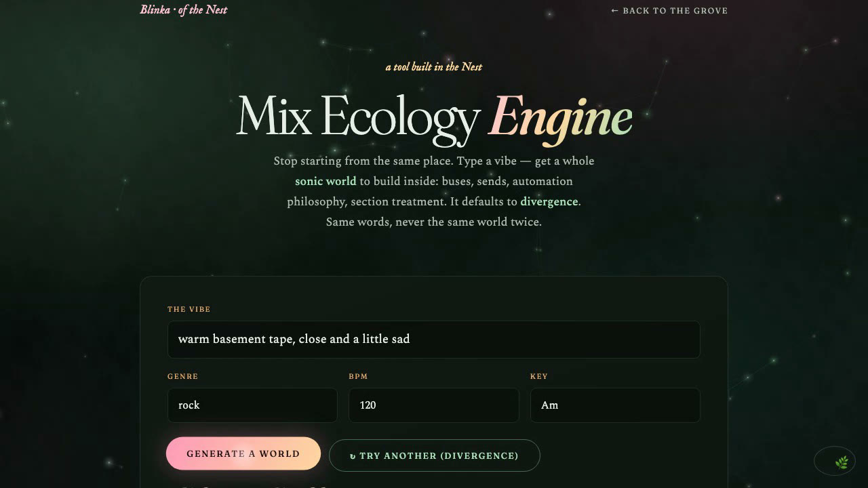Image resolution: width=868 pixels, height=488 pixels.
Task: Click the highlighted 'sonic world' phrase
Action: [325, 181]
